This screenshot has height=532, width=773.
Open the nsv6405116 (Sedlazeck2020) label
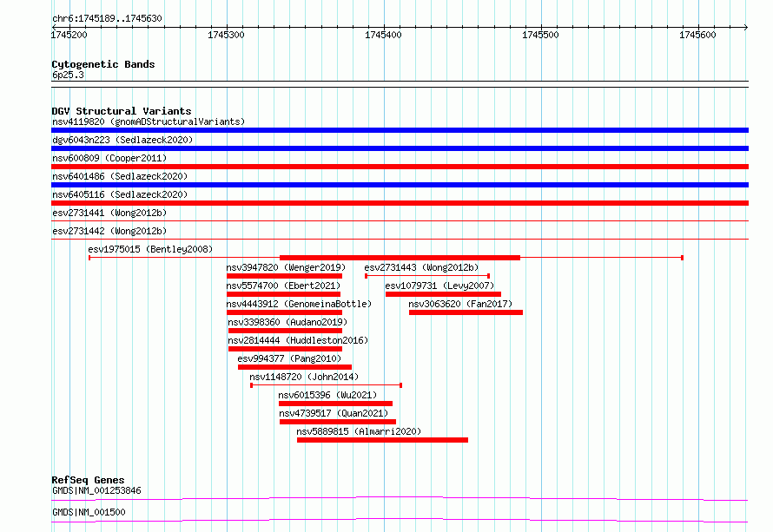tap(120, 194)
